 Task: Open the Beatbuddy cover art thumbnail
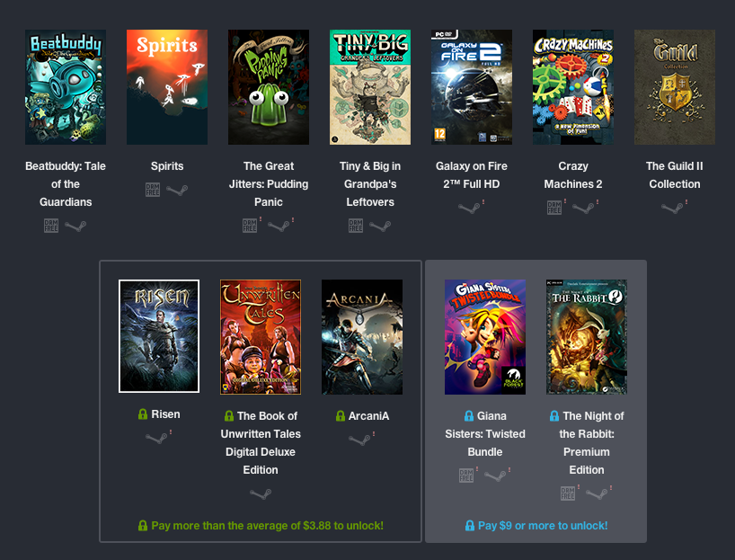coord(66,87)
